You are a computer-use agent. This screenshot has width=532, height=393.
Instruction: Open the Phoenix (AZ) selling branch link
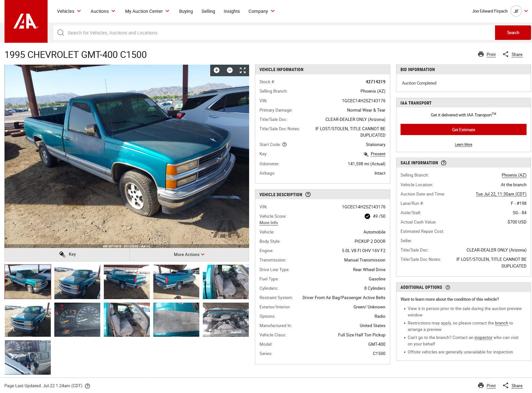coord(514,175)
